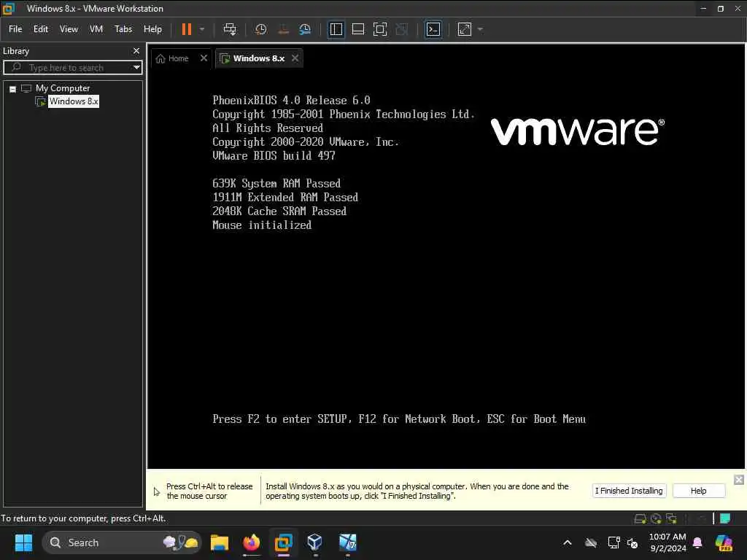Click the teal message log icon

[725, 518]
